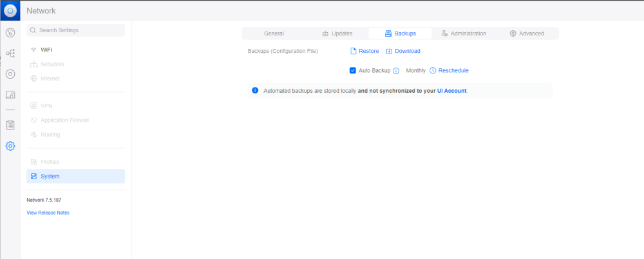Open Application Firewall settings
The width and height of the screenshot is (644, 259).
click(x=75, y=120)
